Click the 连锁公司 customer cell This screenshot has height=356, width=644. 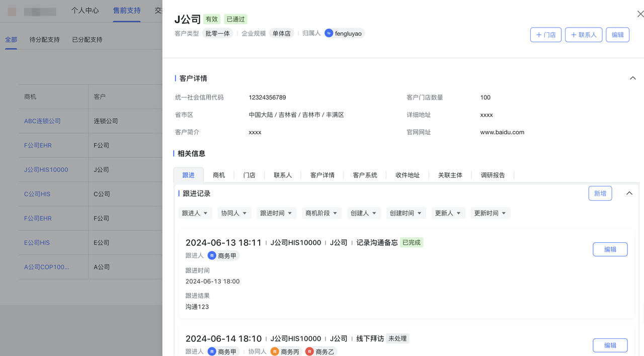pos(106,121)
